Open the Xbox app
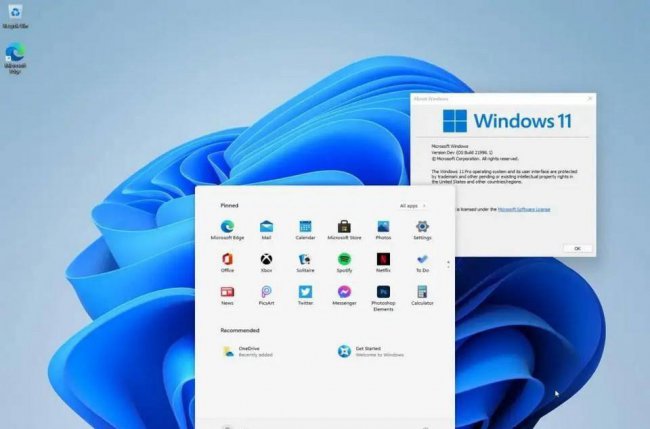The image size is (650, 429). tap(266, 263)
